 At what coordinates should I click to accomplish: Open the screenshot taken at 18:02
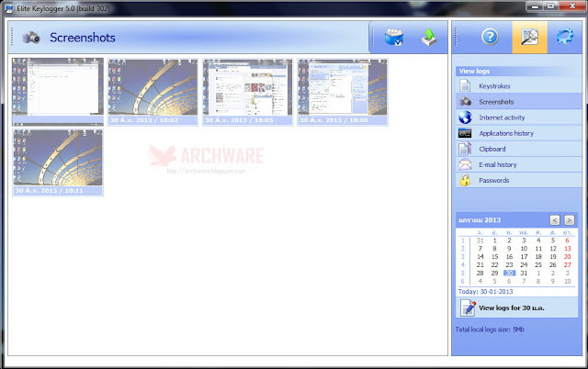click(x=153, y=92)
